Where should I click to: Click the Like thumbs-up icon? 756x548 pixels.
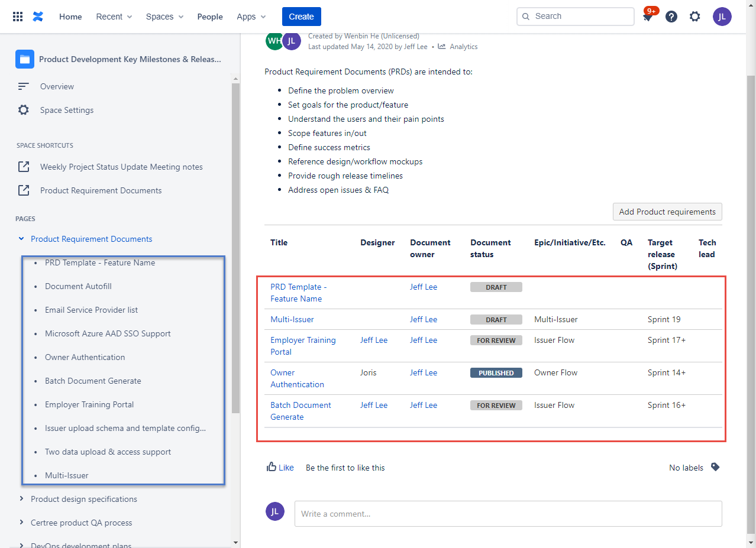[x=272, y=467]
